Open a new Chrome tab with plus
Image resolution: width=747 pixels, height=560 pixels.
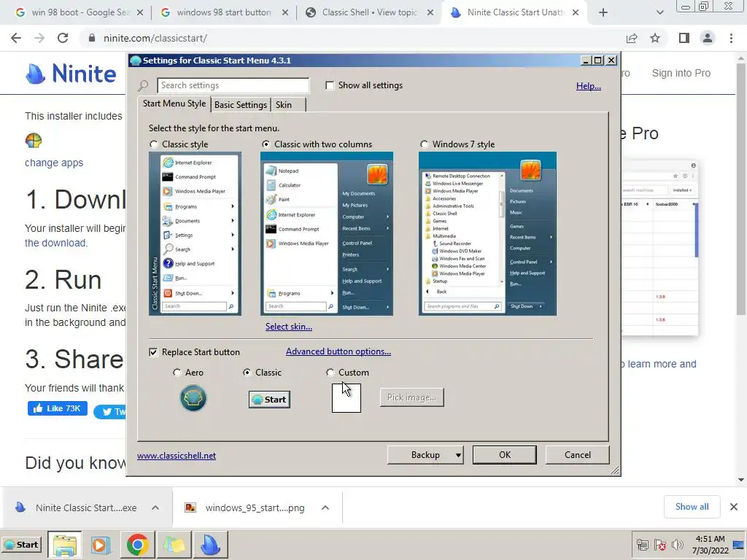[603, 12]
